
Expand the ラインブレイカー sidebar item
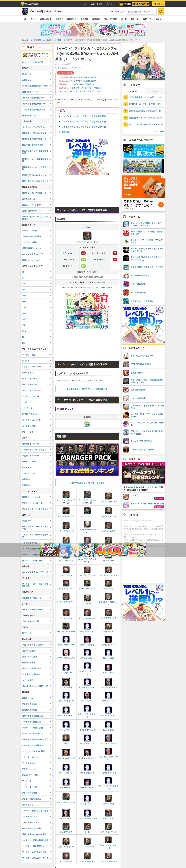(x=37, y=355)
